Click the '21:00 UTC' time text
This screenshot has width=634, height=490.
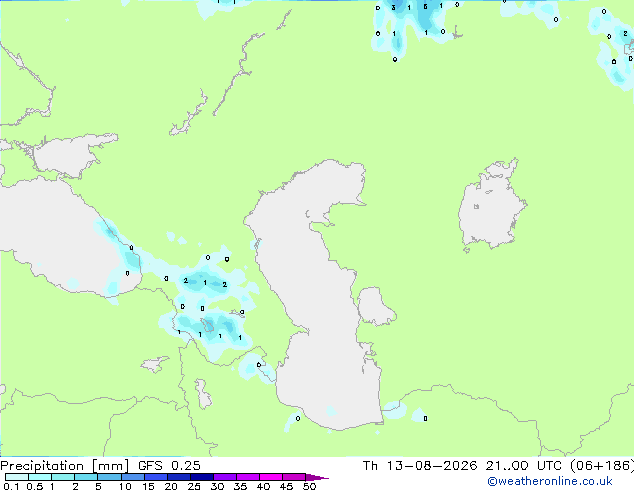coord(524,466)
